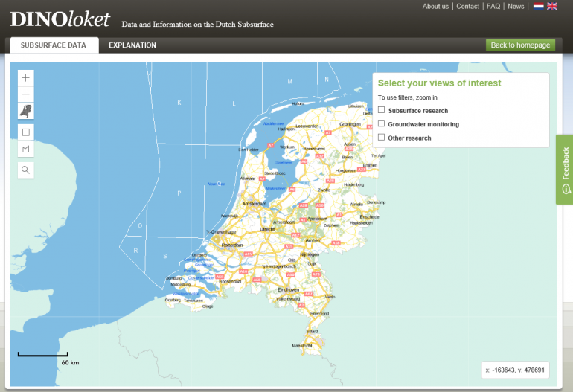Click the DINOloket logo
Screen dimensions: 573x392
[60, 19]
